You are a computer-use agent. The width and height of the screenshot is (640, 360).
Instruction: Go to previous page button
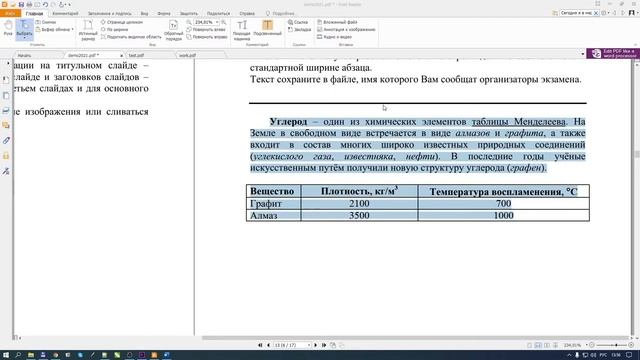pos(268,345)
